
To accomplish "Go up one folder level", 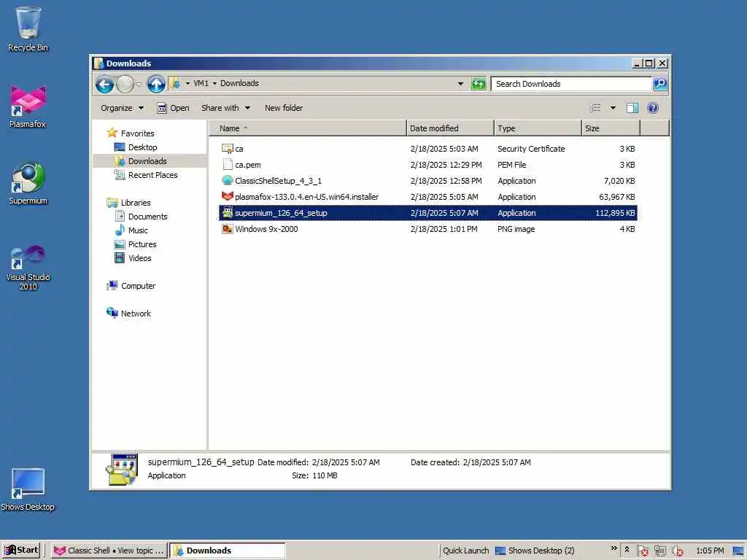I will tap(156, 85).
